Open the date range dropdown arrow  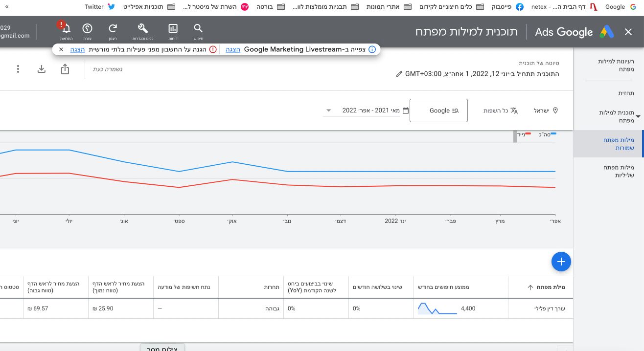[329, 110]
